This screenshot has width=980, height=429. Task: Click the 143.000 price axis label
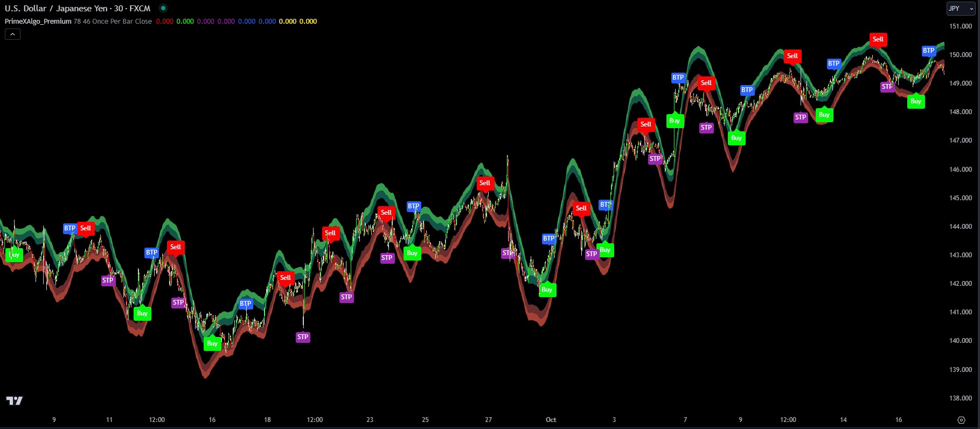[961, 255]
